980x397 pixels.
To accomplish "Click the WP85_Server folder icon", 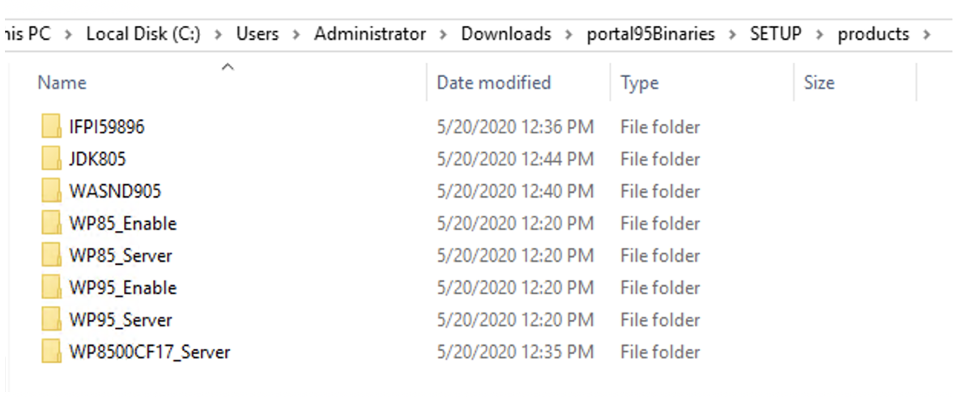I will coord(51,256).
